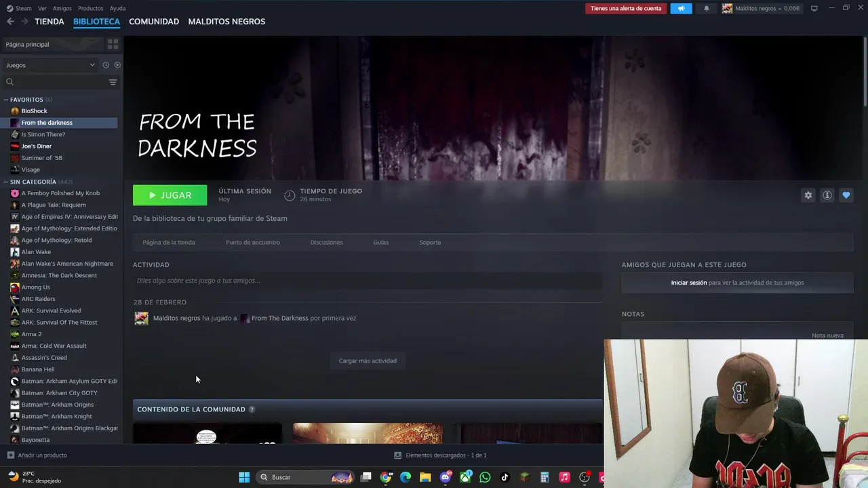
Task: Open the notifications bell
Action: click(707, 8)
